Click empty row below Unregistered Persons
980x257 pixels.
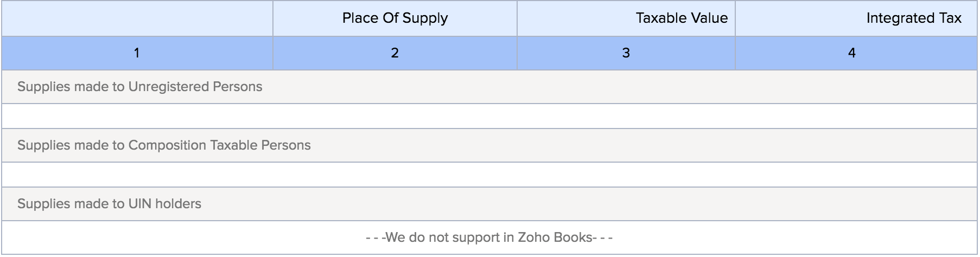pyautogui.click(x=488, y=116)
